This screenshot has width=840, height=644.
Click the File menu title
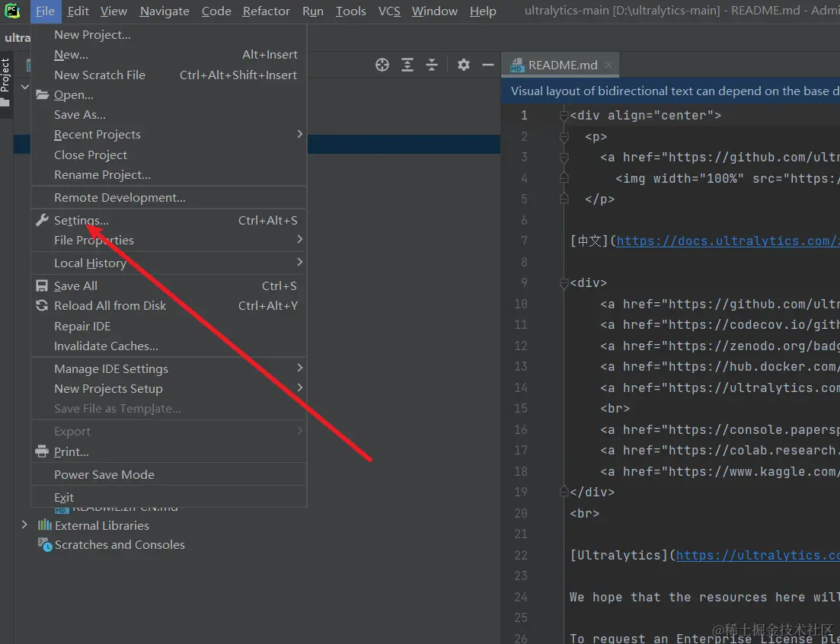click(46, 11)
